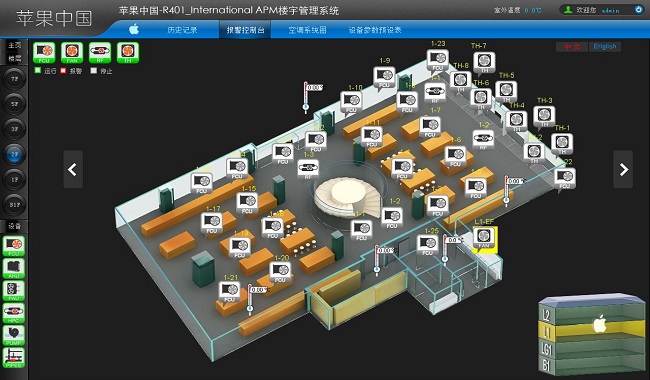
Task: Click the Apple logo in navigation bar
Action: pos(133,29)
